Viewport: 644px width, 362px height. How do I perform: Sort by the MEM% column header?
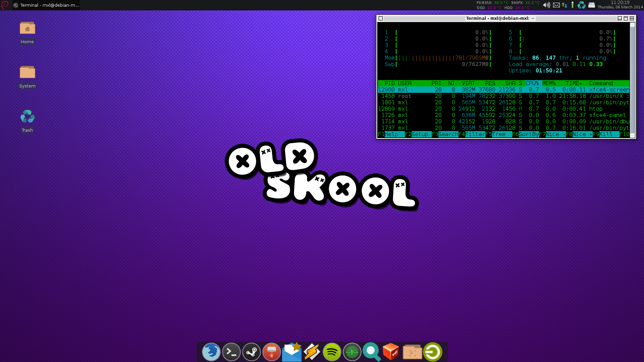[549, 83]
